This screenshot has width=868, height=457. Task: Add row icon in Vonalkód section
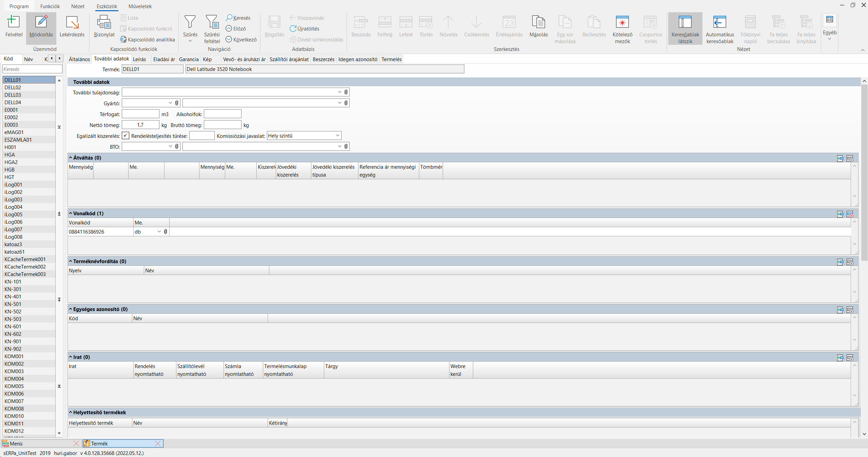(840, 214)
